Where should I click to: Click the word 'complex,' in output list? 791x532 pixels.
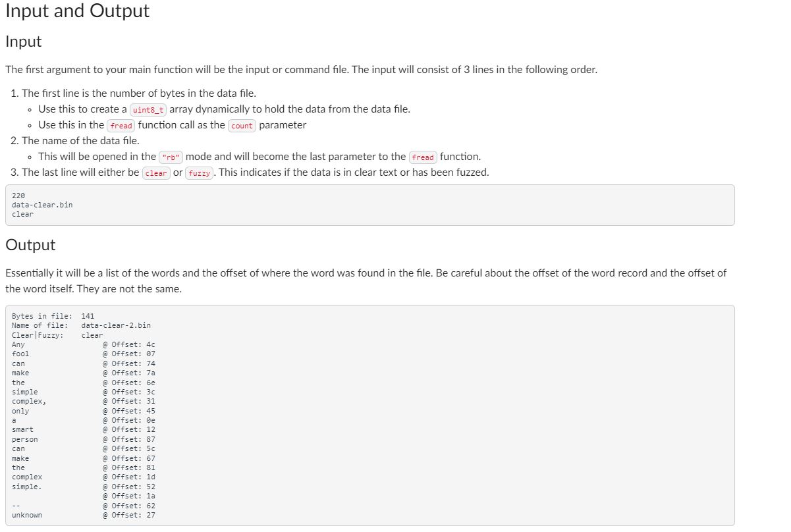coord(29,401)
